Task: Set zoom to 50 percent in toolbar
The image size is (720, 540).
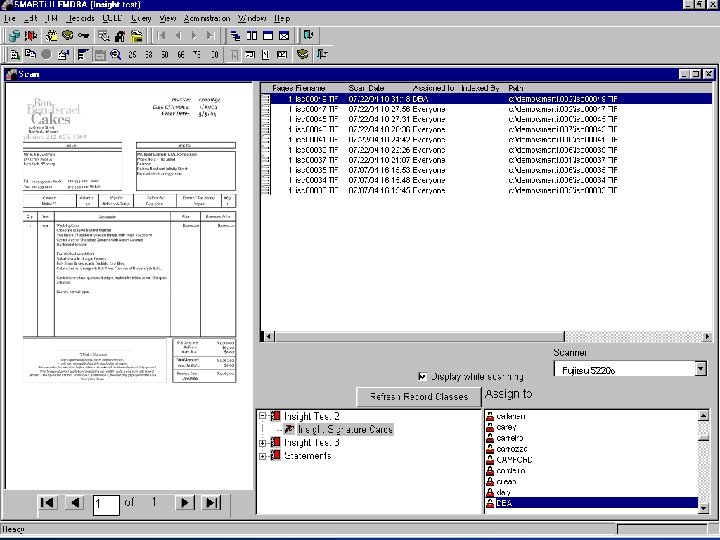Action: point(164,55)
